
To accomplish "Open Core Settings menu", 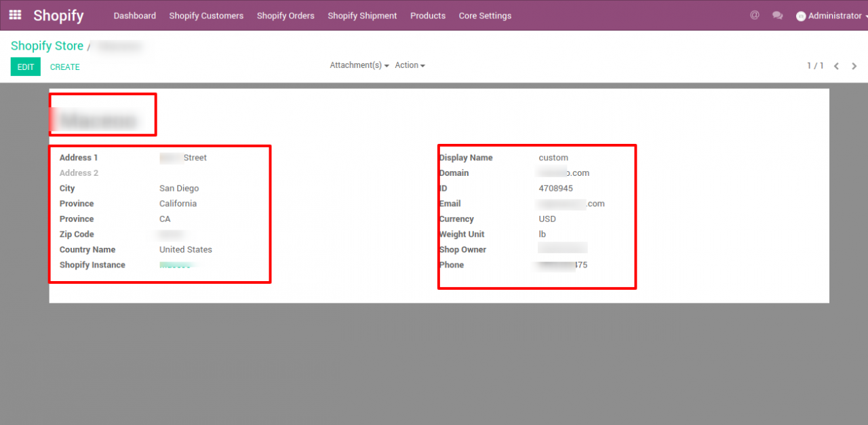I will (485, 16).
